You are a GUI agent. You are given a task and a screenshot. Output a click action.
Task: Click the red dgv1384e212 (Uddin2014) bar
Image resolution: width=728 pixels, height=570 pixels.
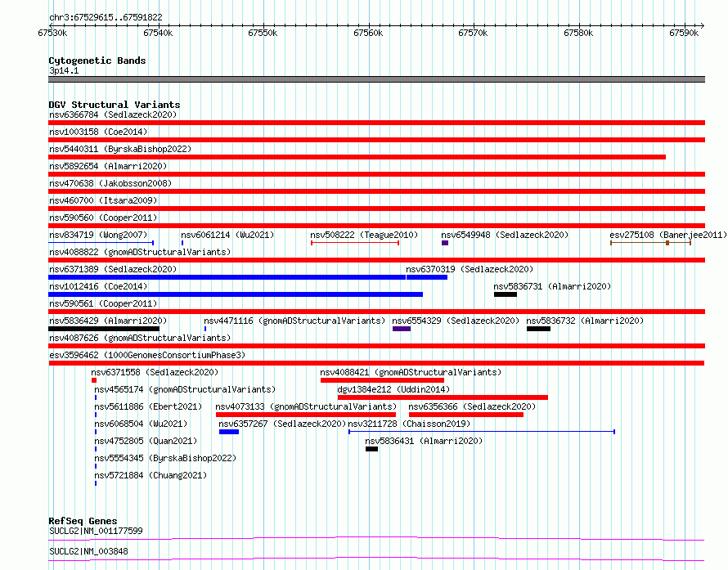click(443, 397)
